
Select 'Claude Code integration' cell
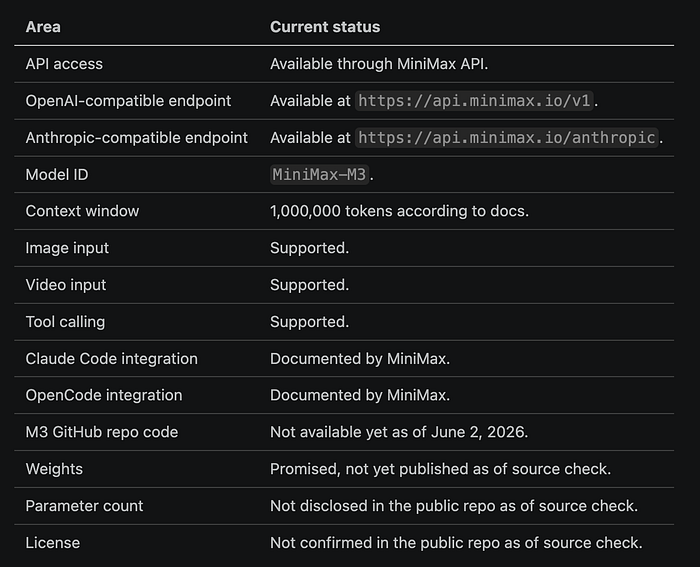pos(111,359)
